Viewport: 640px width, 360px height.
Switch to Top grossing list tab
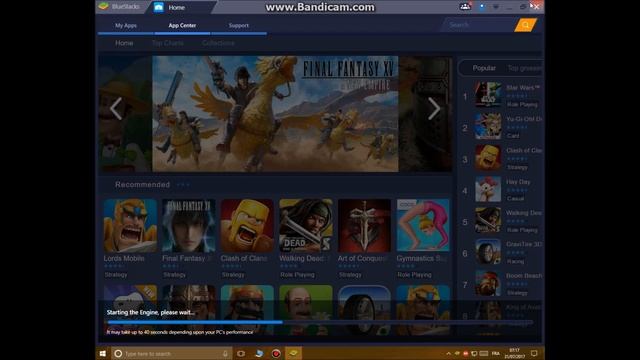click(525, 68)
